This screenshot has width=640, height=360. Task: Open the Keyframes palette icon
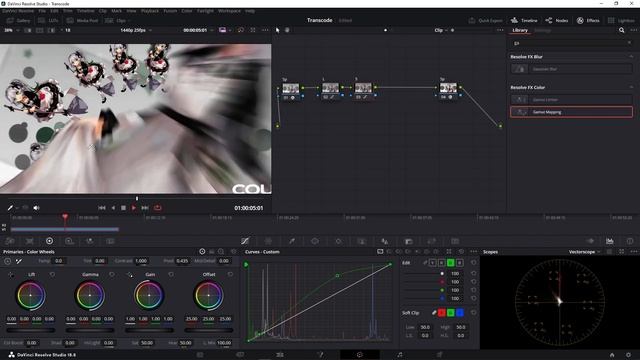(590, 241)
